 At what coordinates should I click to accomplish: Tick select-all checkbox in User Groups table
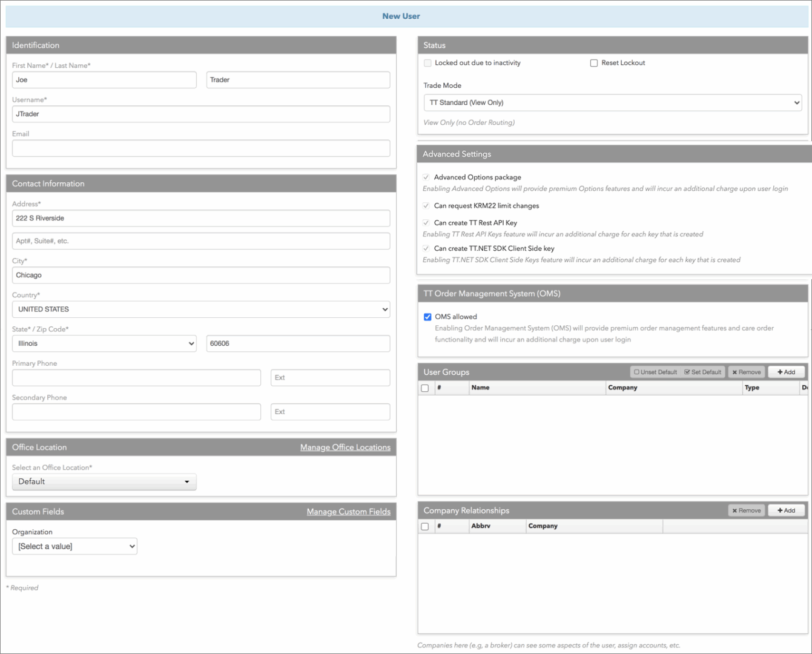tap(425, 388)
